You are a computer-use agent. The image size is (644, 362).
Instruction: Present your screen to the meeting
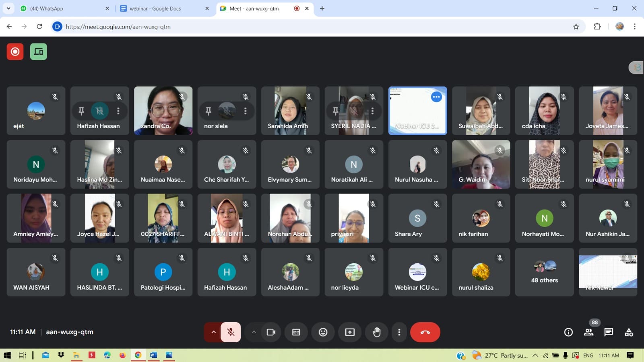pyautogui.click(x=349, y=332)
